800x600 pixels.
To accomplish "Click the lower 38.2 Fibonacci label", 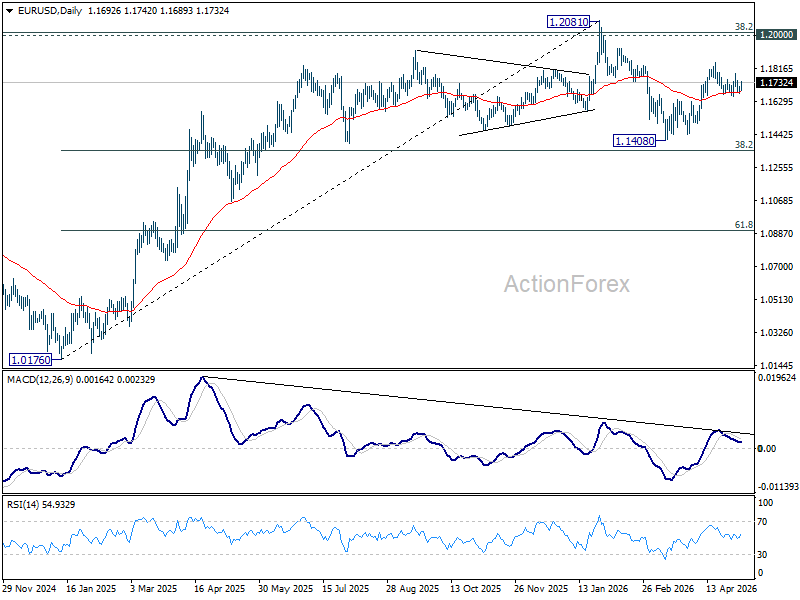I will pyautogui.click(x=743, y=144).
